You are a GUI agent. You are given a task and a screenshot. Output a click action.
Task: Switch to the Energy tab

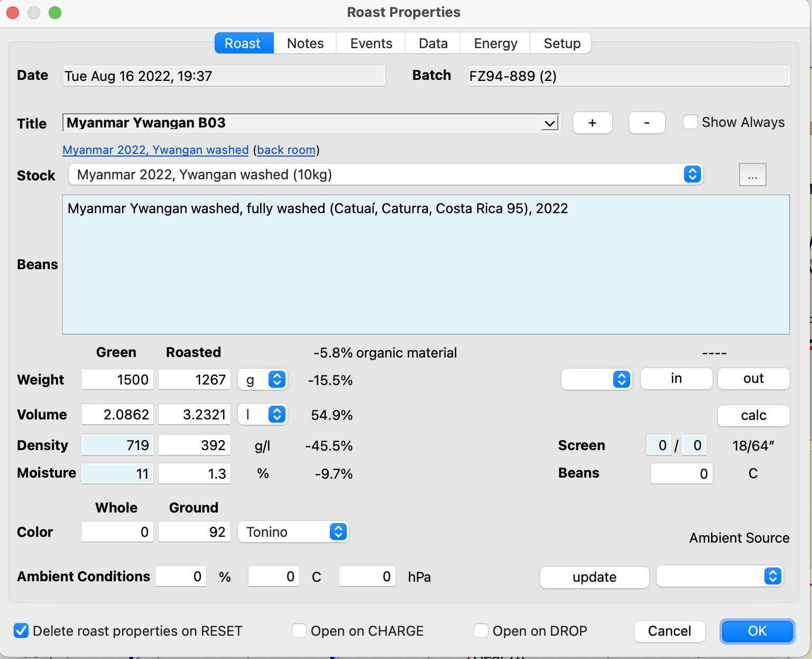495,43
